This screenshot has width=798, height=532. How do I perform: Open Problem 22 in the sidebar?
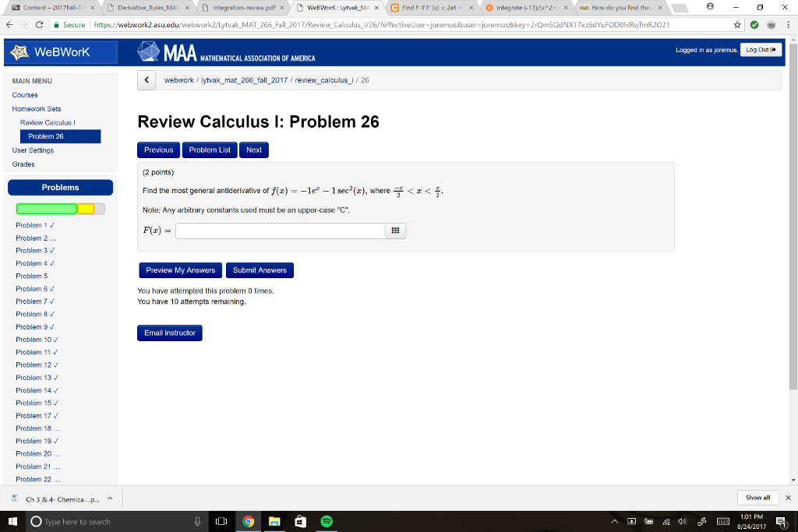(x=37, y=479)
